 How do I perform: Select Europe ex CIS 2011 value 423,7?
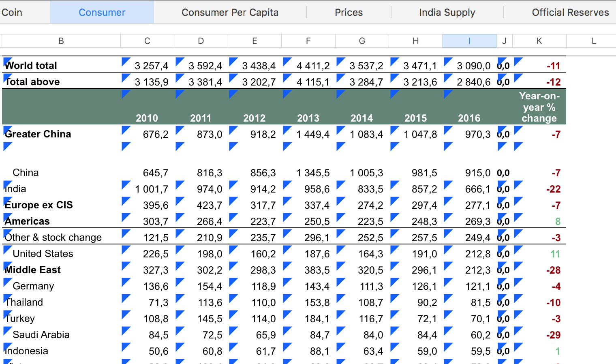click(x=210, y=205)
